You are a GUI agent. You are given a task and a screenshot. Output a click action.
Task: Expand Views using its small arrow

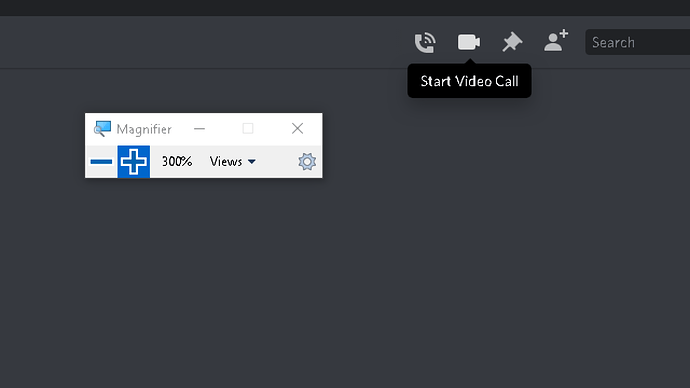(x=252, y=162)
